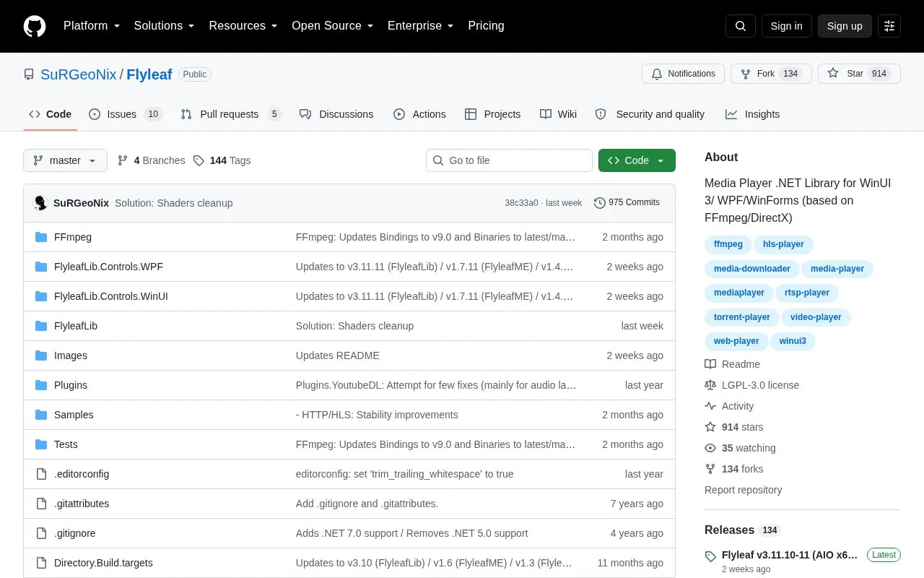Star the Flyleaf repository
This screenshot has width=924, height=578.
pyautogui.click(x=859, y=74)
